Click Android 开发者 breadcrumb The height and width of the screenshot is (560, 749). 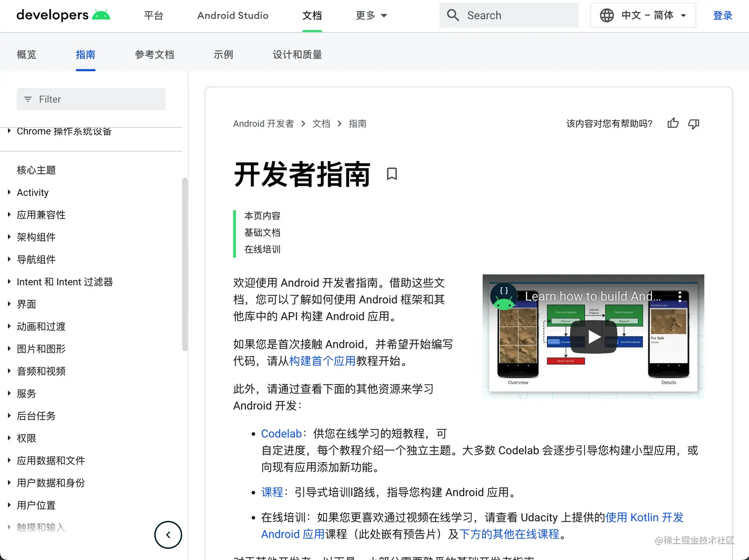264,123
